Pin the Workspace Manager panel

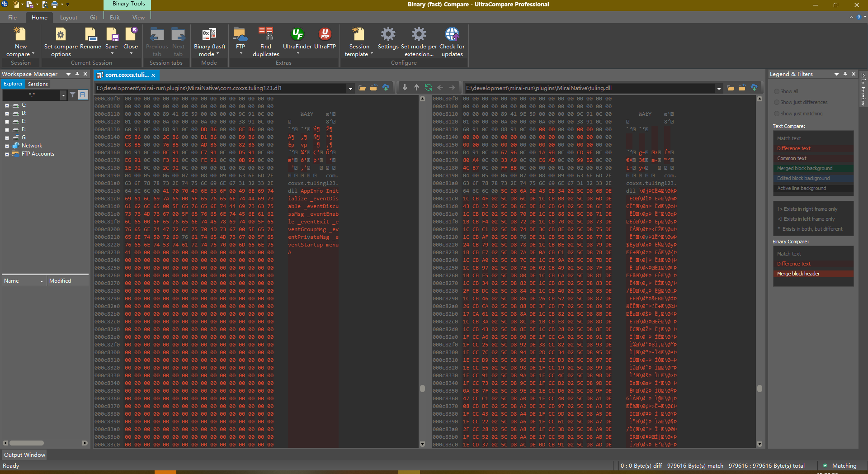(77, 74)
